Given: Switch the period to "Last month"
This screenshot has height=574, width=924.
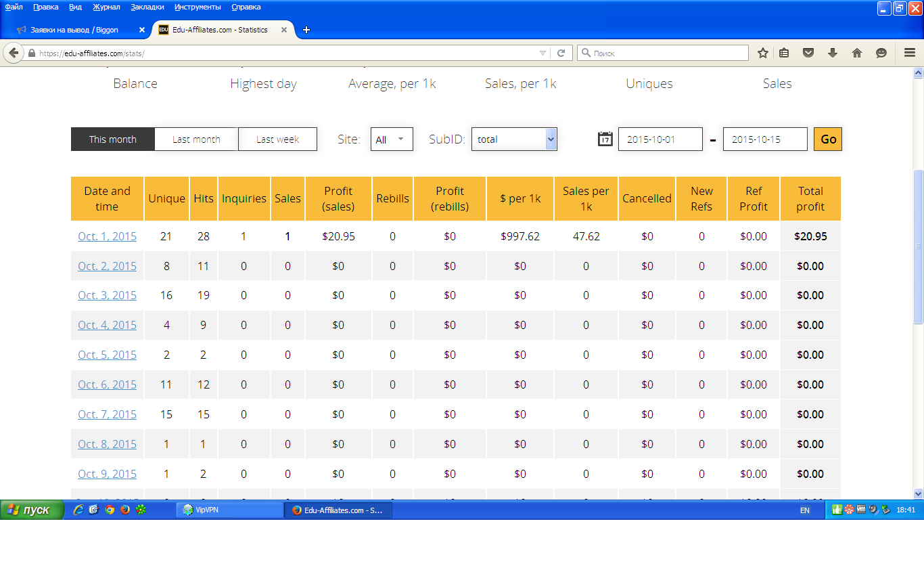Looking at the screenshot, I should pyautogui.click(x=196, y=139).
